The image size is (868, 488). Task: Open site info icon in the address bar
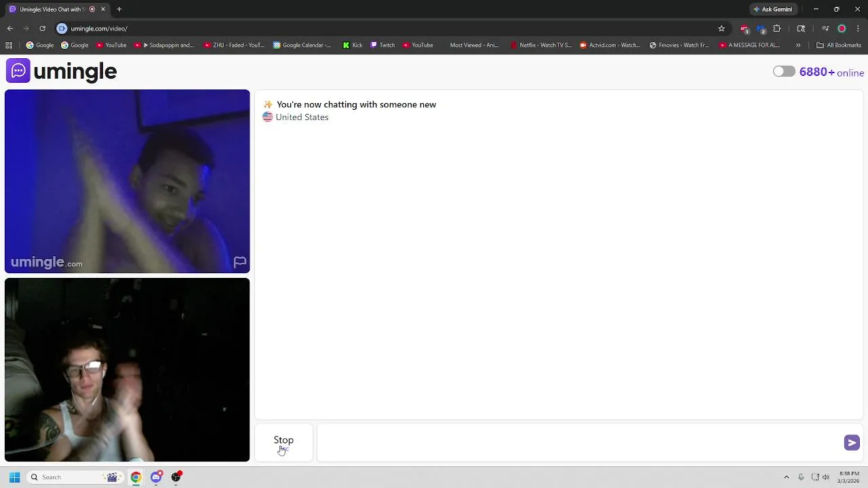[x=62, y=28]
